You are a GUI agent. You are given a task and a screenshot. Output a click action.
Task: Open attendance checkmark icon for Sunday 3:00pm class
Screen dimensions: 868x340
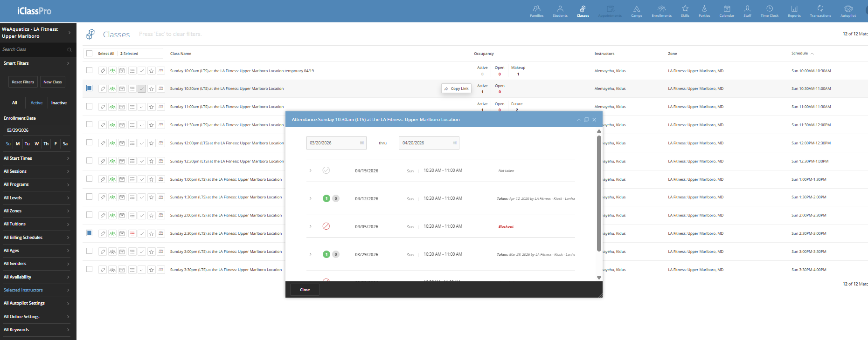coord(142,252)
